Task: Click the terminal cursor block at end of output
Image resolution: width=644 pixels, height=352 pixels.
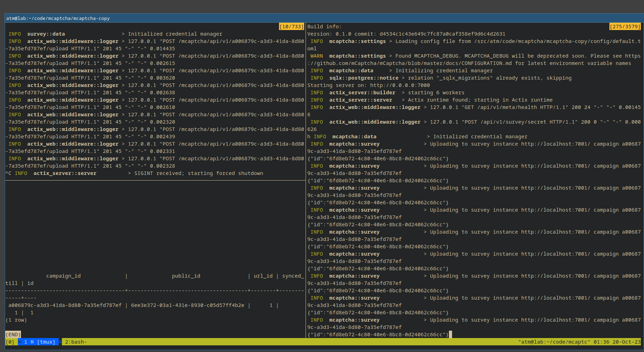Action: pyautogui.click(x=450, y=335)
